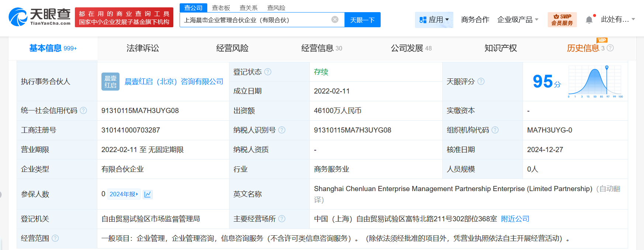Click the establishment date 2022-02-11
The width and height of the screenshot is (644, 250).
332,91
